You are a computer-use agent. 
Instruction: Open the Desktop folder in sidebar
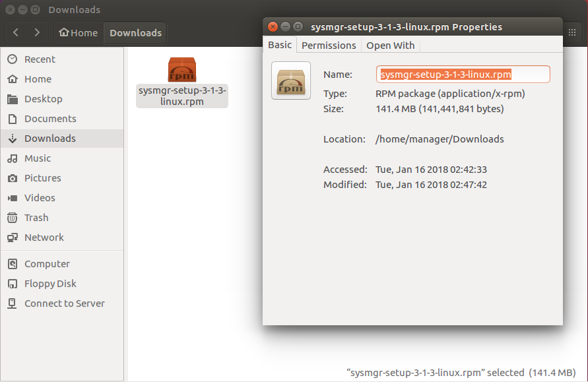(62, 99)
